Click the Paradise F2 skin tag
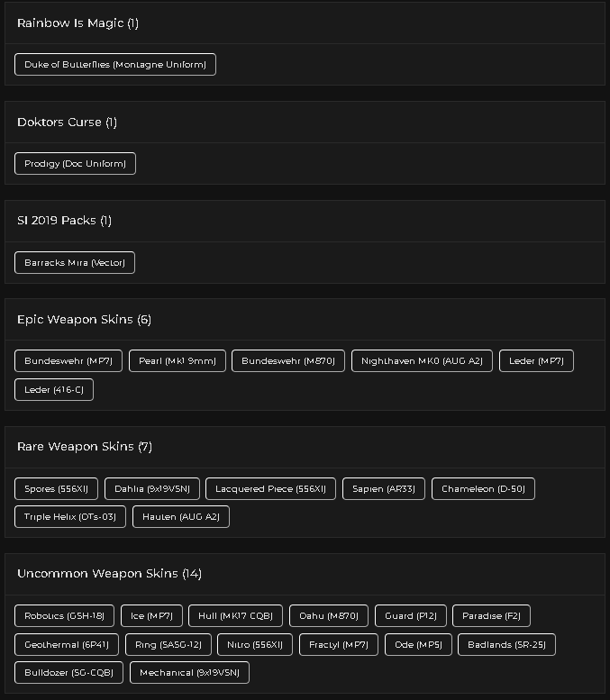 tap(491, 615)
